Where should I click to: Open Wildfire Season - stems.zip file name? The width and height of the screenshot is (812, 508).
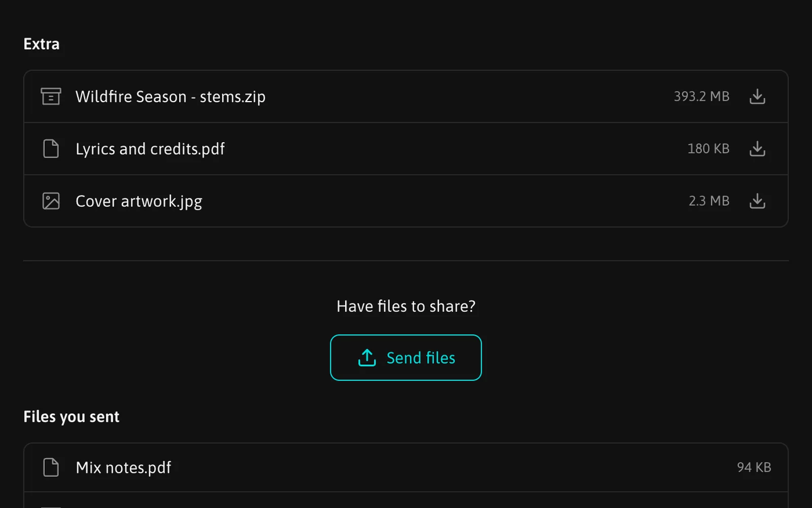coord(171,97)
